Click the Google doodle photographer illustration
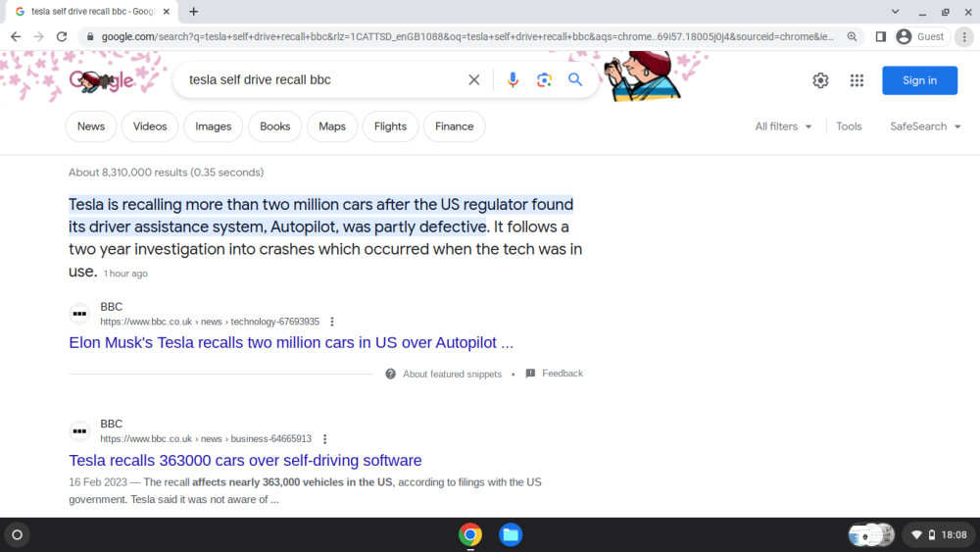This screenshot has height=552, width=980. tap(642, 76)
